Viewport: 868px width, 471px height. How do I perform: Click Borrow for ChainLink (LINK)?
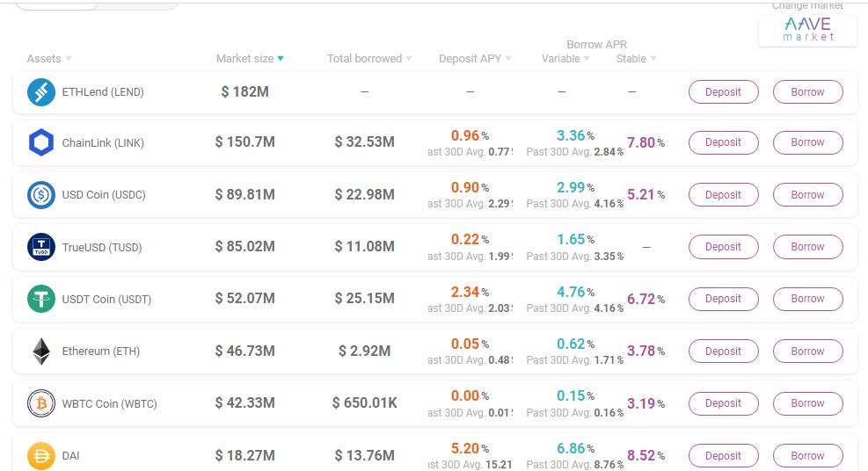(807, 142)
